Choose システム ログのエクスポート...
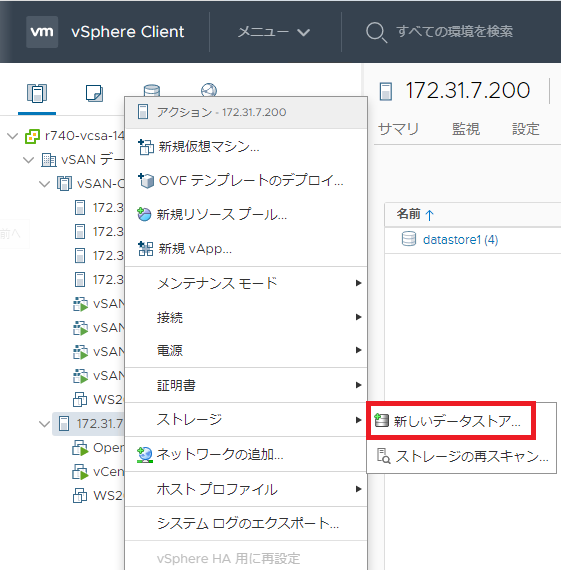The height and width of the screenshot is (570, 561). coord(246,524)
